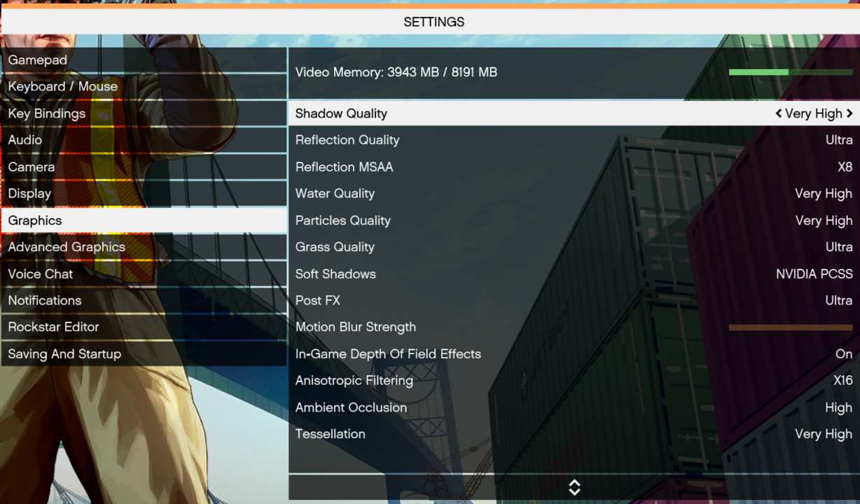Select Rockstar Editor settings

point(144,327)
